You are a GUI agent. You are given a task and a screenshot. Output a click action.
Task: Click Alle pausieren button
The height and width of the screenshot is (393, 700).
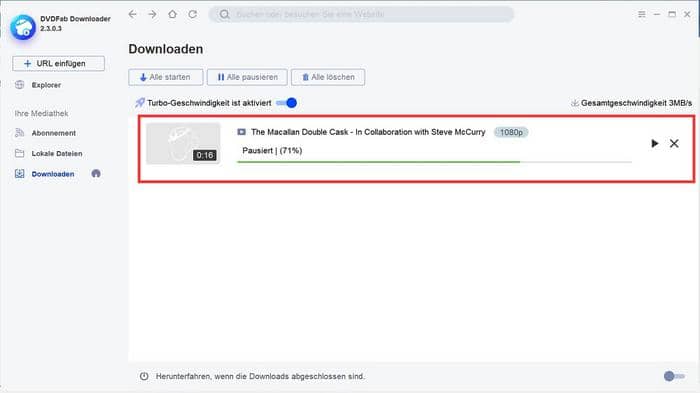pyautogui.click(x=247, y=77)
